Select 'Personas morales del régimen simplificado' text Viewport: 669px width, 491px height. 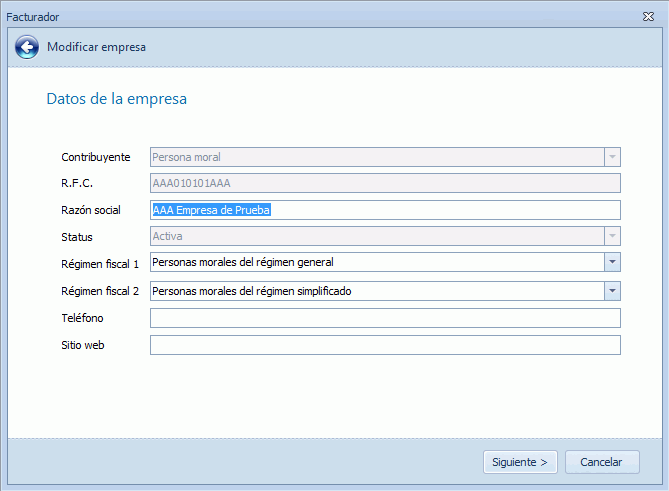click(x=252, y=291)
